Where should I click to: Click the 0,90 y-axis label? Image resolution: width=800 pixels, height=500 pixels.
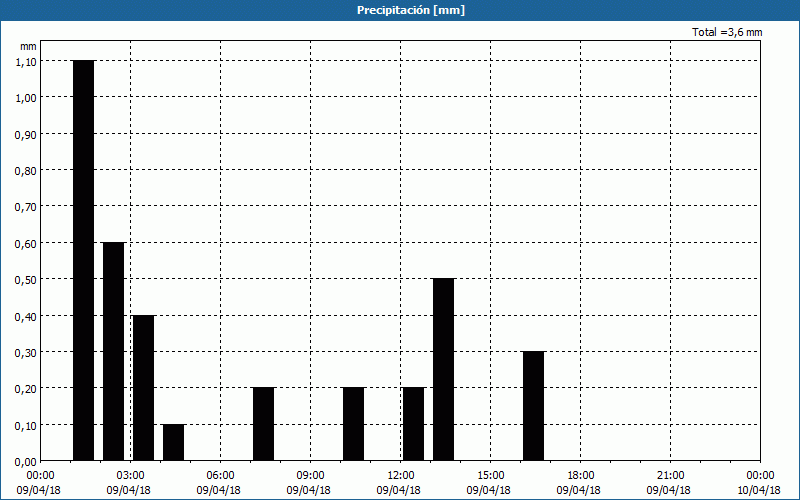tap(26, 134)
